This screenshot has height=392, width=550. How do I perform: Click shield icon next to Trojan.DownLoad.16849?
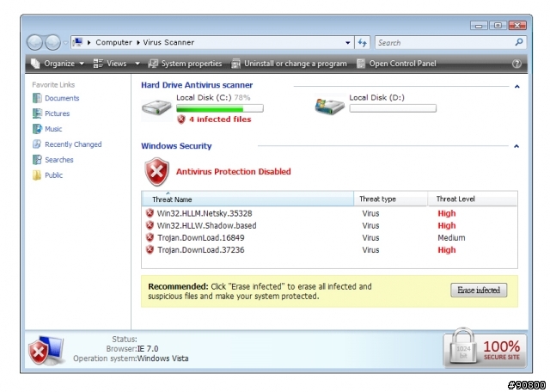(150, 237)
